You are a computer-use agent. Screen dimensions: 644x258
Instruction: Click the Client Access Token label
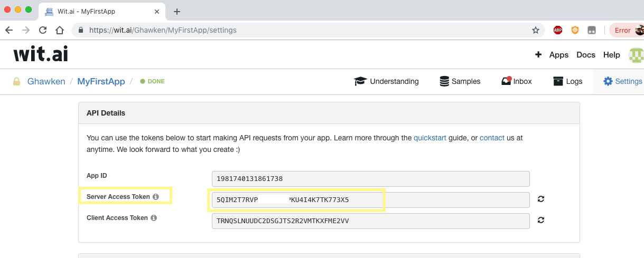point(117,218)
